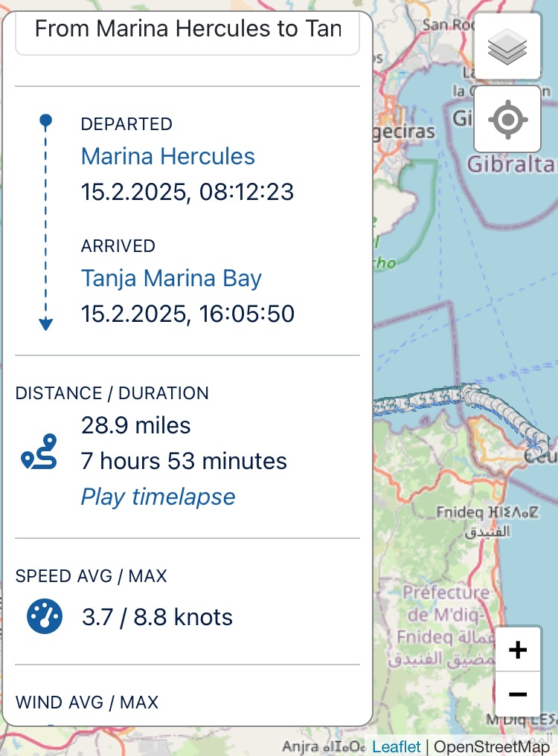The image size is (558, 756).
Task: Open the OpenStreetMap attribution link
Action: 492,746
